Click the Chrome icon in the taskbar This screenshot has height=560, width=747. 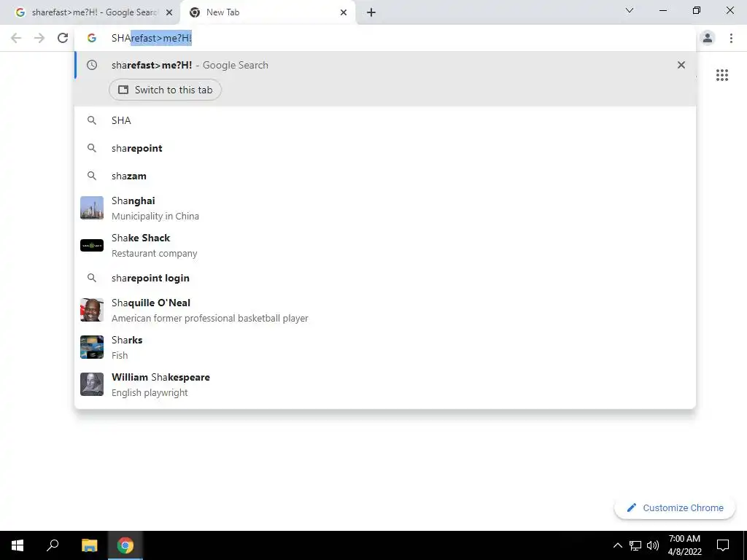[125, 545]
